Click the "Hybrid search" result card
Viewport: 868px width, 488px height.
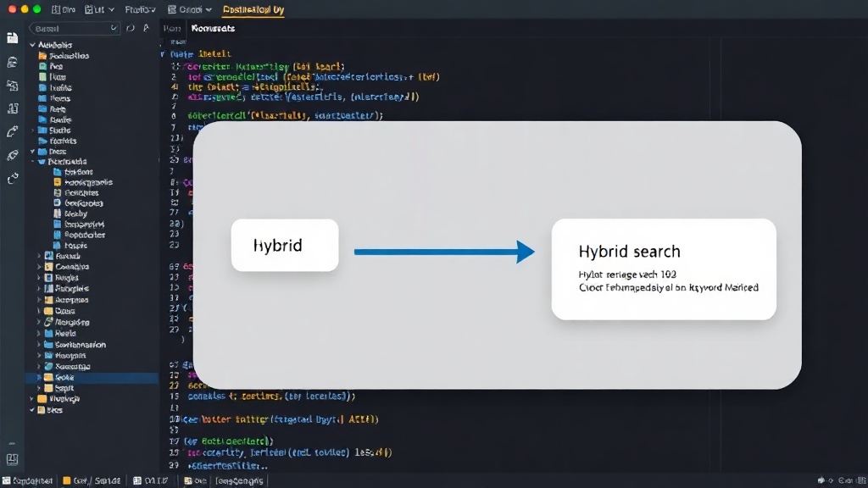[664, 269]
